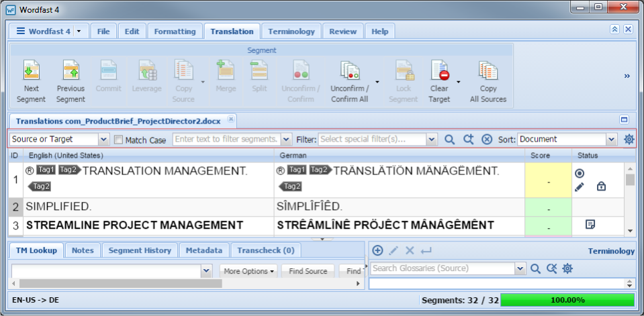644x316 pixels.
Task: Click the Split segment icon
Action: (x=259, y=70)
